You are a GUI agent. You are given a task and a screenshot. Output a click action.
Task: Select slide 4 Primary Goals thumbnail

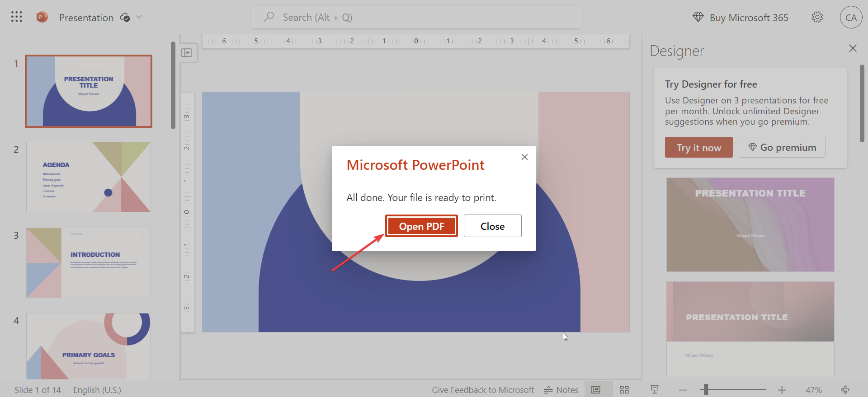click(x=89, y=346)
